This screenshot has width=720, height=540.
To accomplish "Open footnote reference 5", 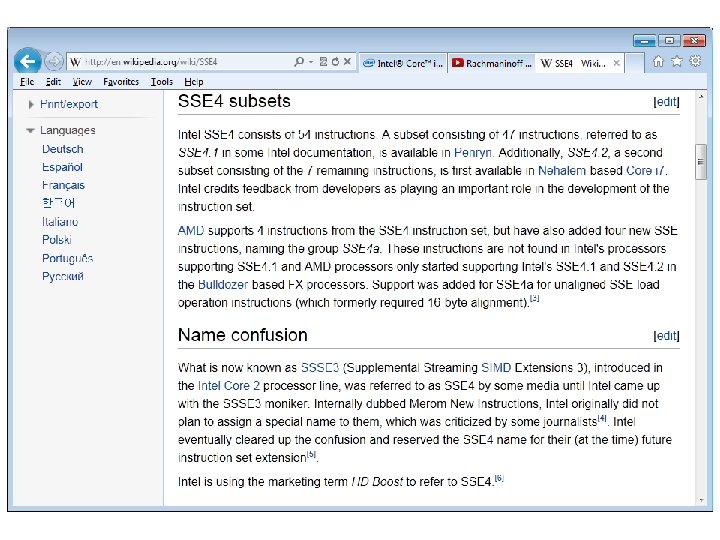I will (312, 455).
